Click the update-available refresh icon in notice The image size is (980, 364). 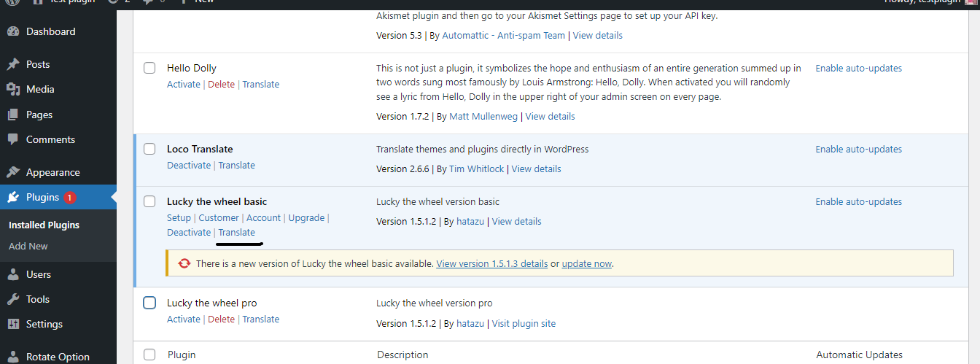pyautogui.click(x=185, y=263)
